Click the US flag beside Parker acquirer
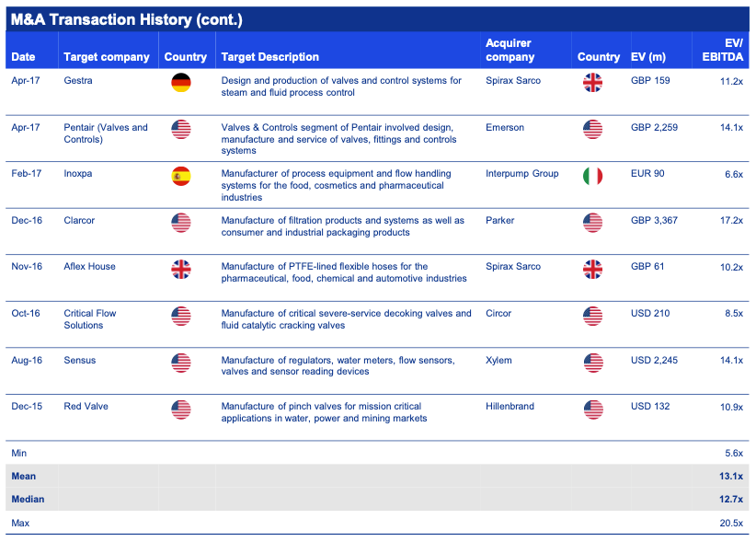 [x=592, y=223]
